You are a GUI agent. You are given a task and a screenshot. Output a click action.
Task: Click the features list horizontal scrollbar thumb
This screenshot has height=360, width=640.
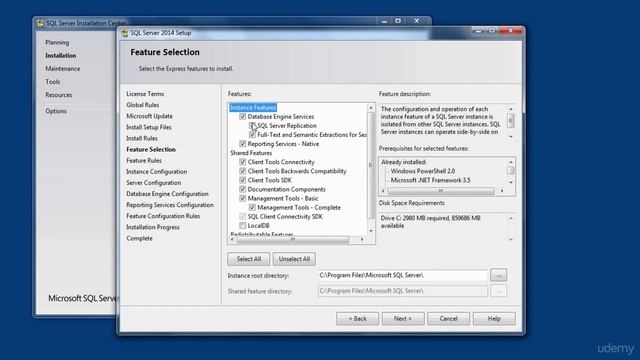292,240
